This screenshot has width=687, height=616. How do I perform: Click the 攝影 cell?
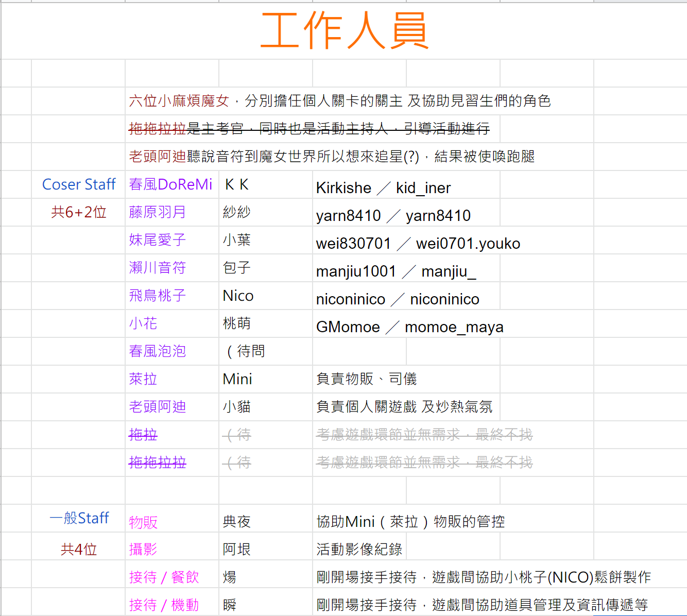pyautogui.click(x=172, y=546)
